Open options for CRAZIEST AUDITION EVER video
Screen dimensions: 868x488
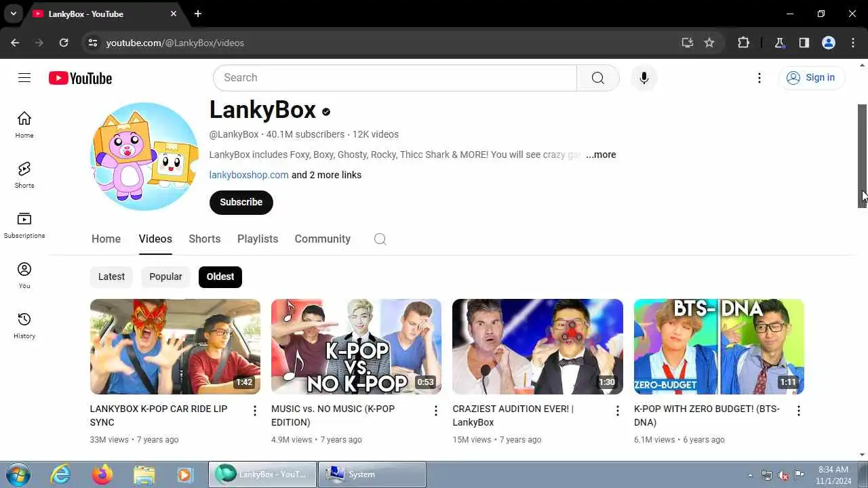click(x=618, y=411)
